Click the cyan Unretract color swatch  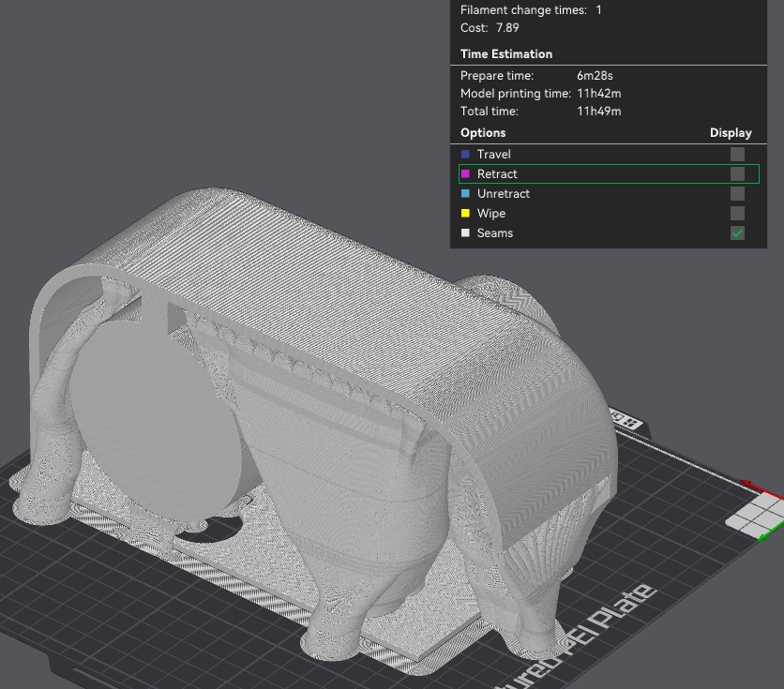click(x=465, y=193)
